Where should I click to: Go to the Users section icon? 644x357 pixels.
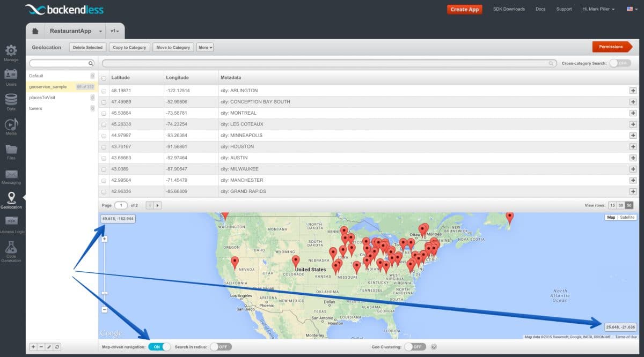point(11,75)
